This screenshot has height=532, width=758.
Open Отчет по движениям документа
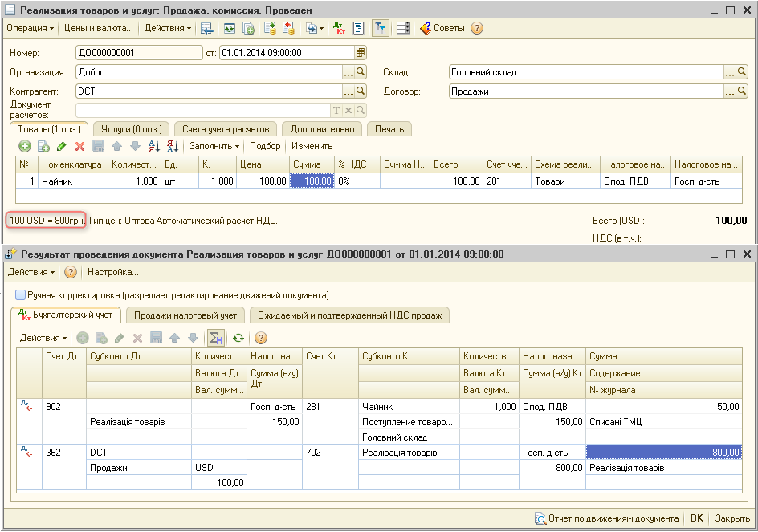[607, 518]
